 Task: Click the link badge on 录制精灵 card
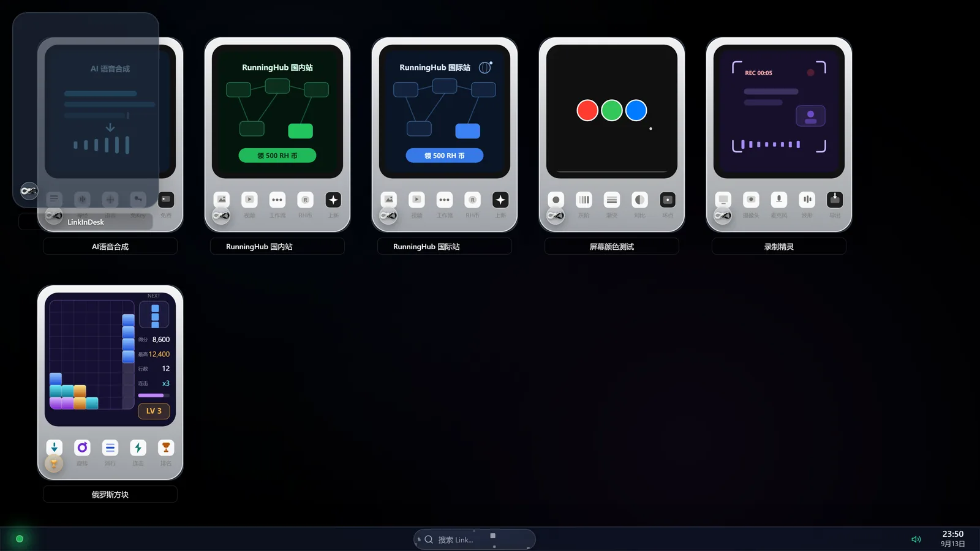click(x=723, y=216)
